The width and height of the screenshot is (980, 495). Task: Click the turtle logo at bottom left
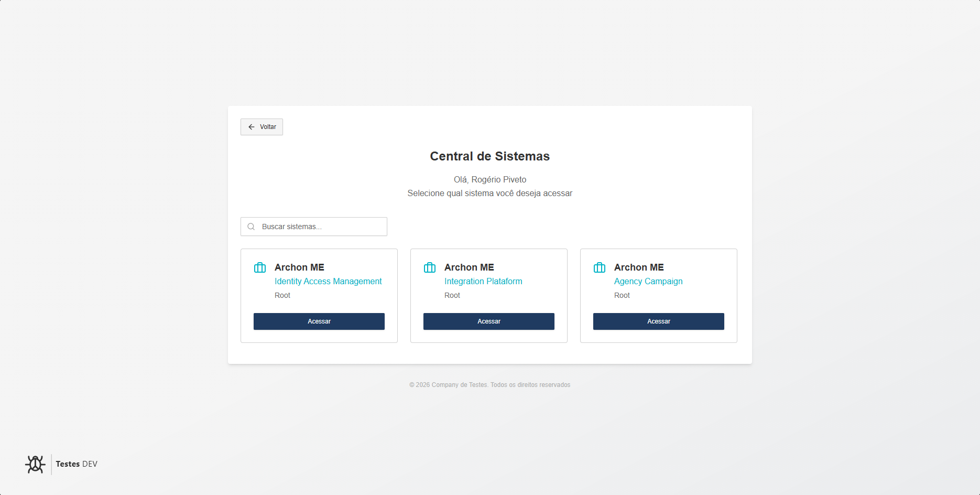pyautogui.click(x=35, y=464)
